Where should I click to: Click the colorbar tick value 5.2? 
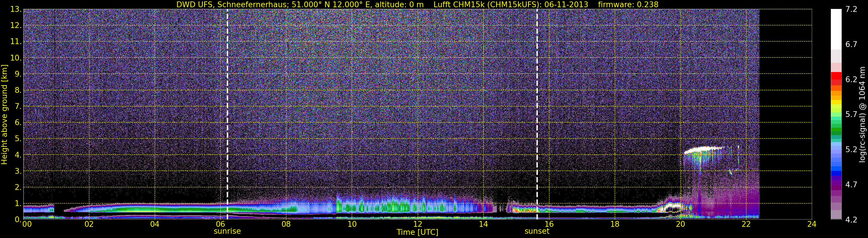click(851, 149)
